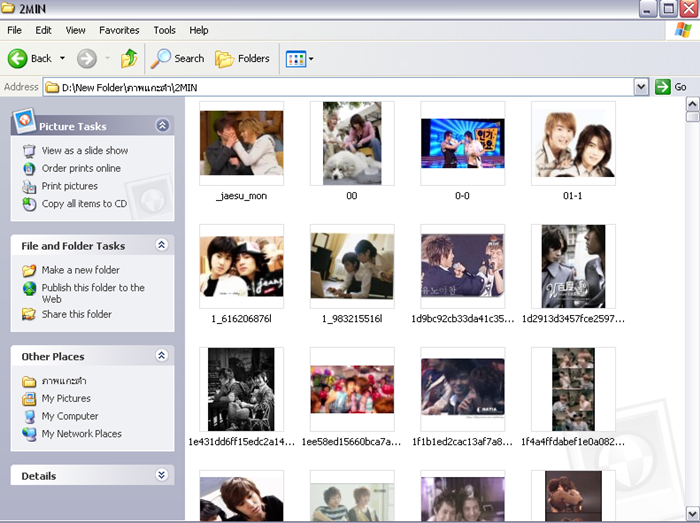Open the View menu
Viewport: 700px width, 523px height.
coord(75,30)
